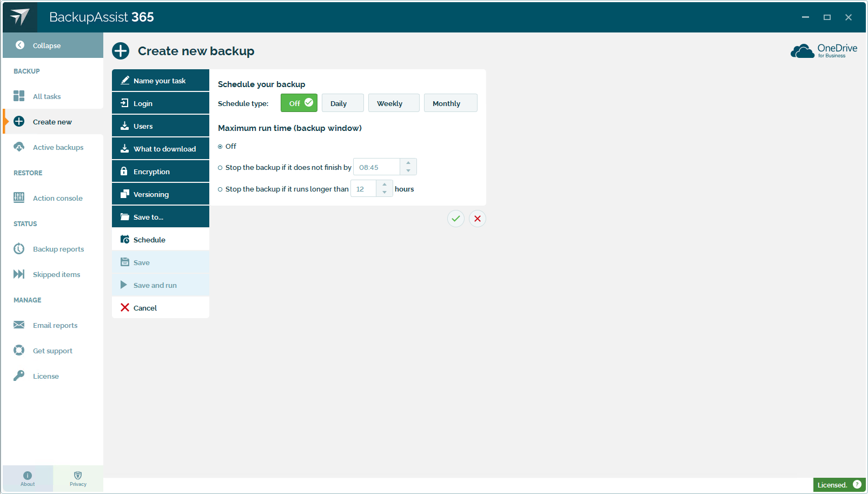868x494 pixels.
Task: Click the Skipped items skip-forward icon
Action: pos(19,274)
